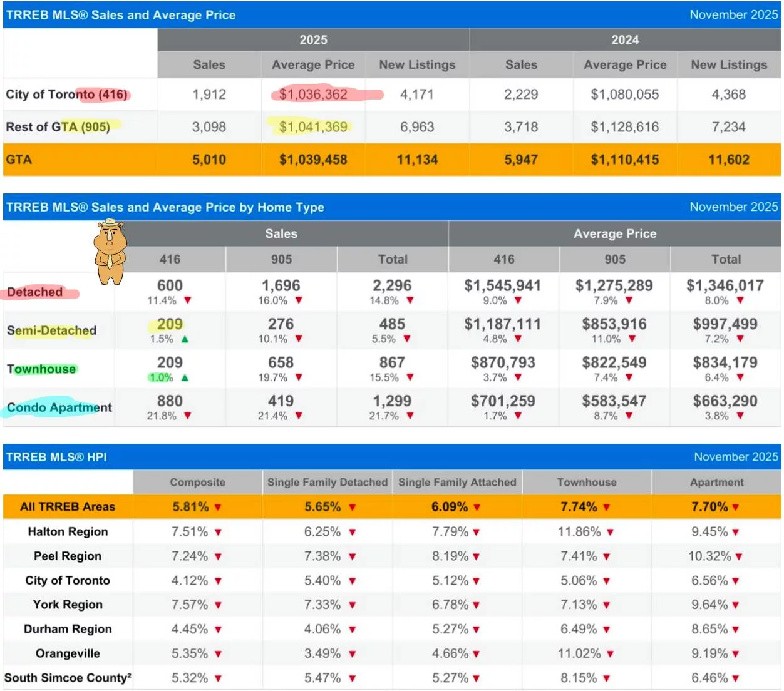Click red arrow beside Halton Townhouse 11.86%
The image size is (784, 691).
(x=610, y=532)
